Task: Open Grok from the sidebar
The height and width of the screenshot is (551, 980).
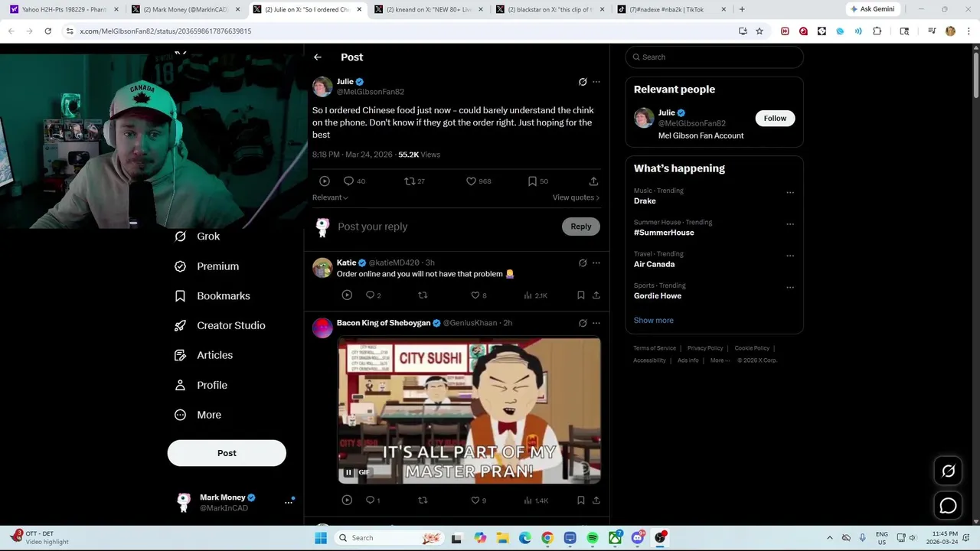Action: (x=198, y=236)
